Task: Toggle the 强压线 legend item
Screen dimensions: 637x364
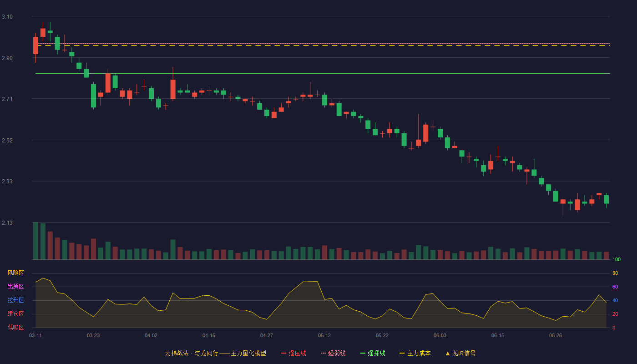Action: click(x=293, y=353)
